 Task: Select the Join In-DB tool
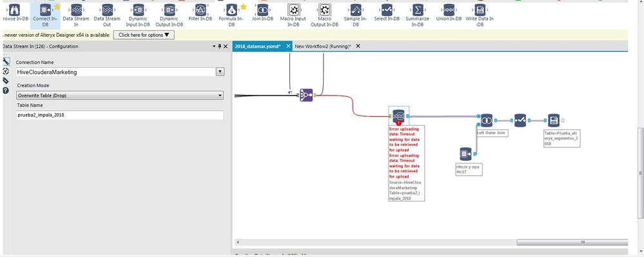262,12
